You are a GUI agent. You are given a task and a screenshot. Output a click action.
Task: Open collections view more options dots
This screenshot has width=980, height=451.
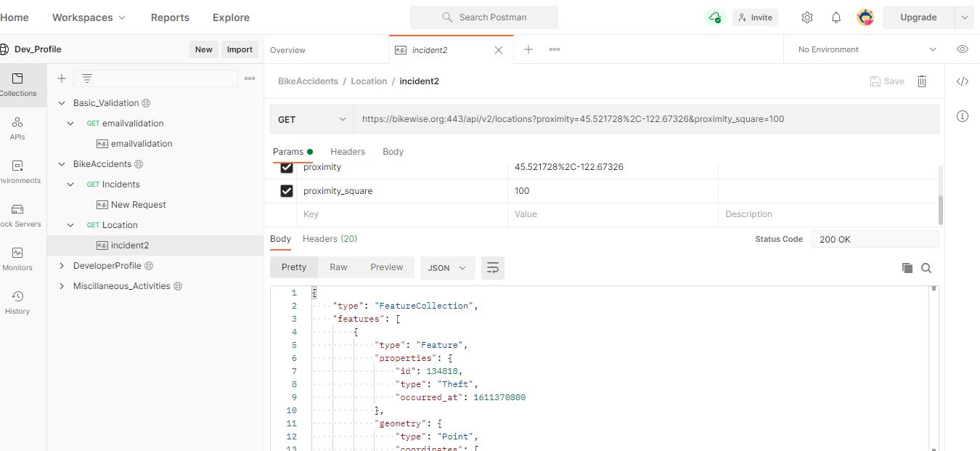point(250,78)
